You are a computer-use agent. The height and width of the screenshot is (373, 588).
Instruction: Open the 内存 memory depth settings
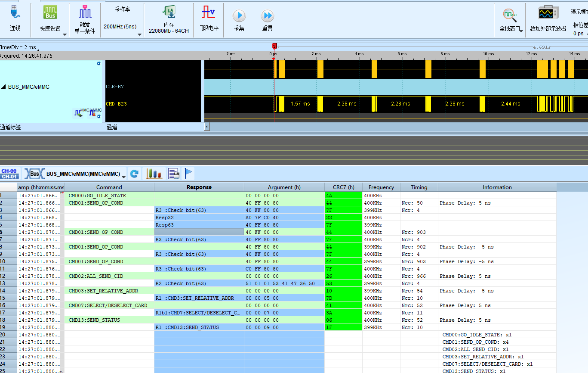click(169, 20)
